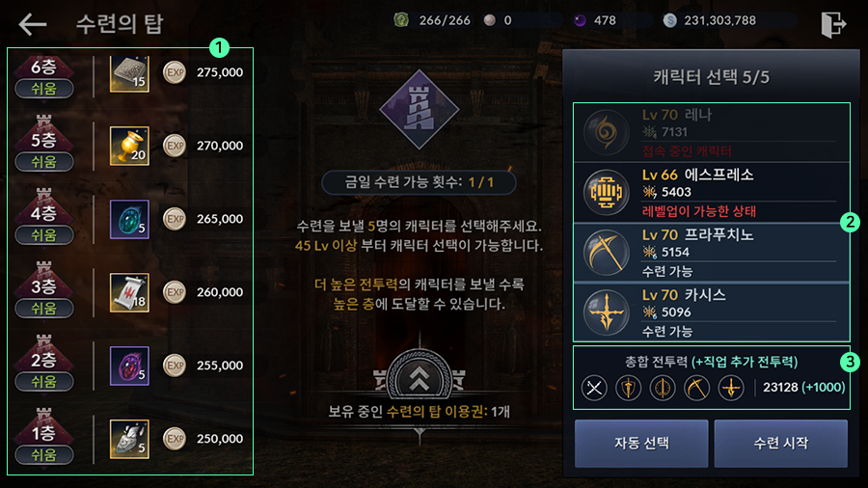Start training with 수련 시작

[780, 444]
